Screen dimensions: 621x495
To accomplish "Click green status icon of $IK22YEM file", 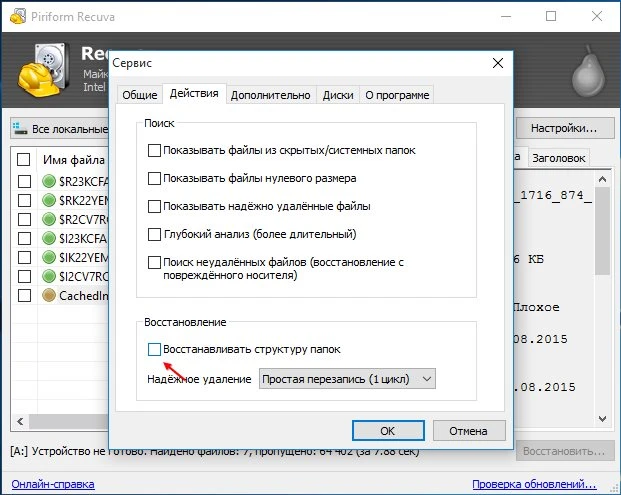I will pos(49,257).
